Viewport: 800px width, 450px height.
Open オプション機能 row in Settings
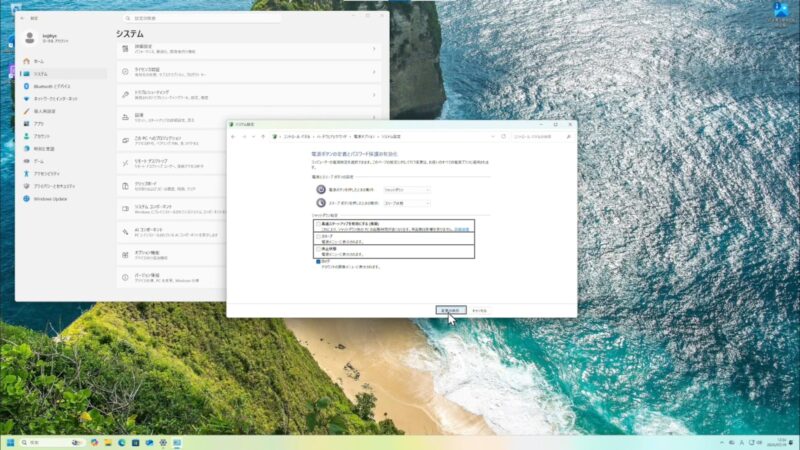171,255
